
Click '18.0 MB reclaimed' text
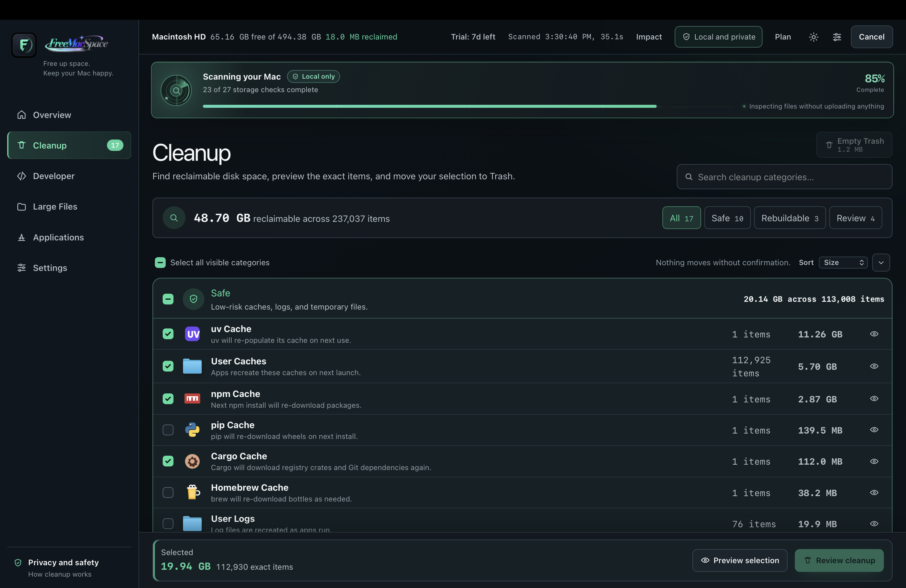[x=361, y=37]
